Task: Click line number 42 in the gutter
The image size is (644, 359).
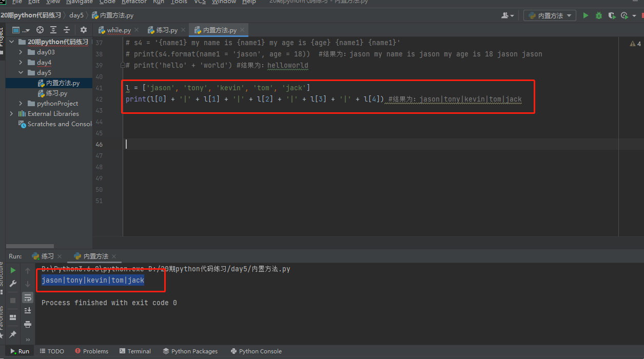Action: tap(99, 99)
